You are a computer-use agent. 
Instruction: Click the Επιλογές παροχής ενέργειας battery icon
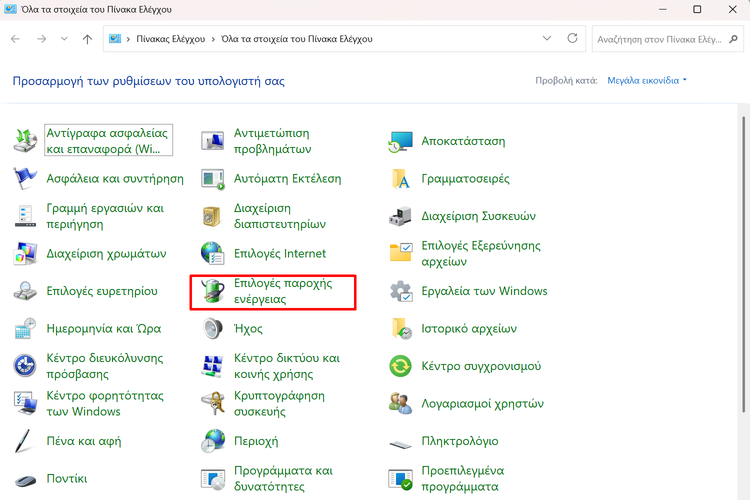coord(213,291)
